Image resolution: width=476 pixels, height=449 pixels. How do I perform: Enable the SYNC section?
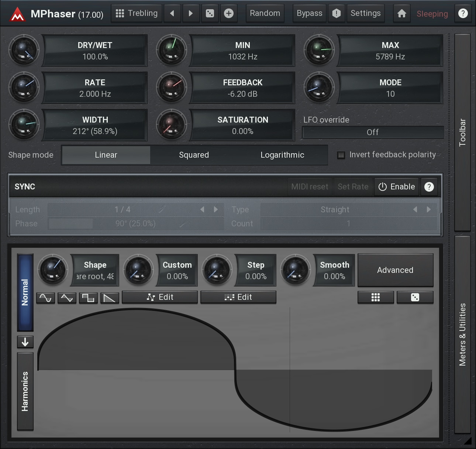click(x=397, y=187)
